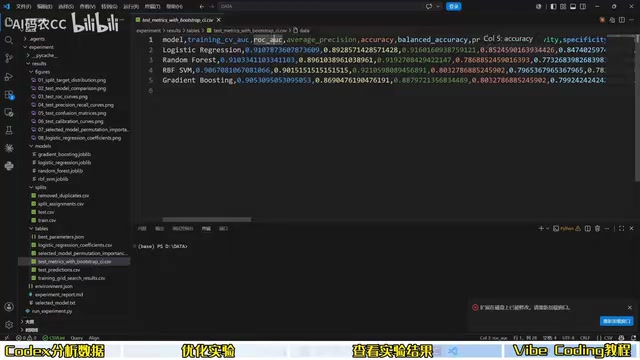Open test_predictions.csv file
Screen dimensions: 640x360
click(x=59, y=270)
